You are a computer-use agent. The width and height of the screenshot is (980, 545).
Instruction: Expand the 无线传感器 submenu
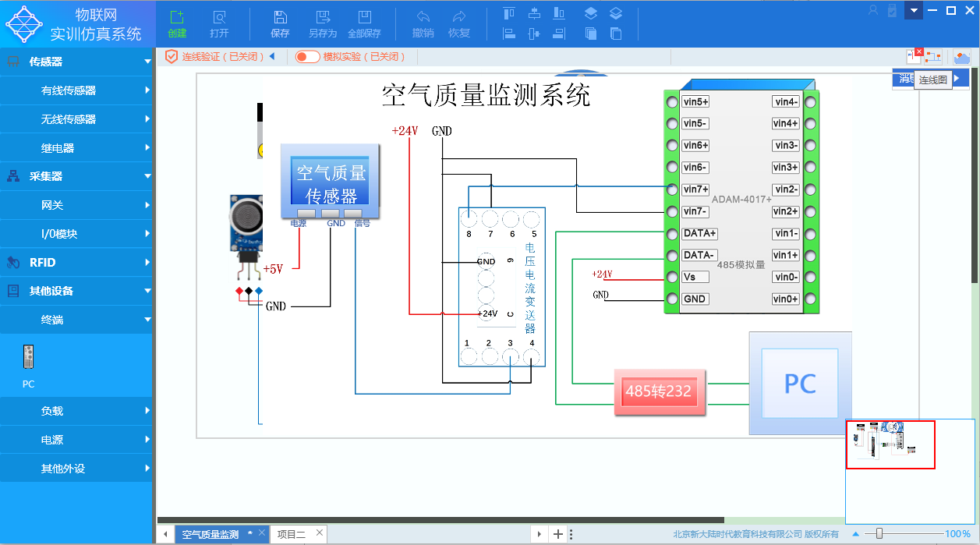click(x=147, y=119)
